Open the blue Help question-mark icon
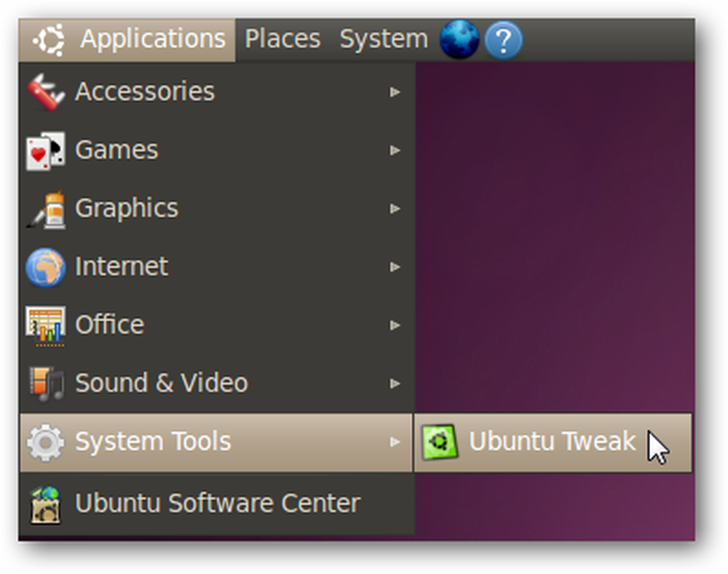The image size is (728, 574). coord(503,40)
